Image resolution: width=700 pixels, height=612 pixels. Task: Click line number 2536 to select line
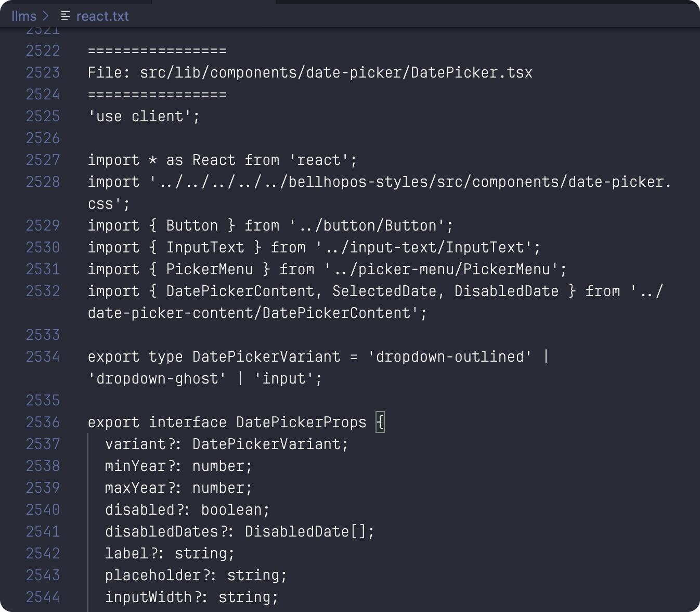click(x=43, y=422)
